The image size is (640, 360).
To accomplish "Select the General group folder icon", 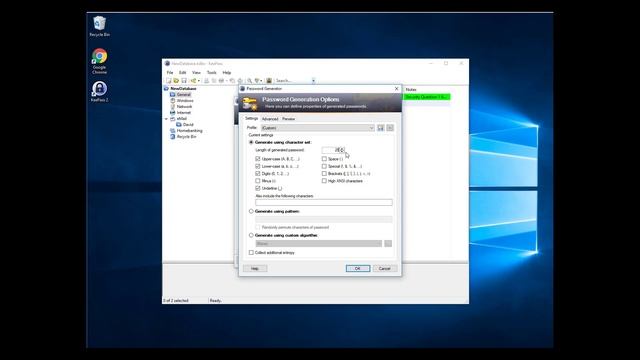I will coord(173,94).
